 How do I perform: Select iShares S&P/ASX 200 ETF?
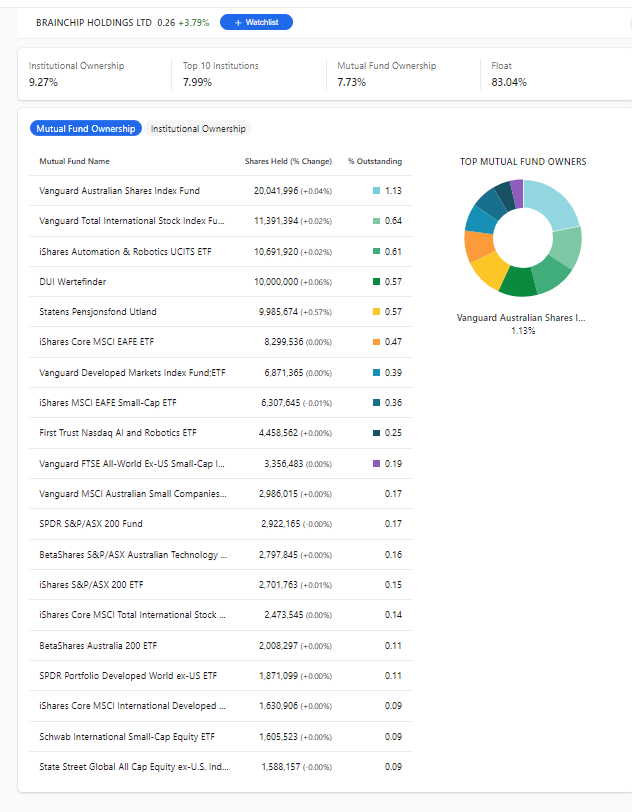click(91, 585)
